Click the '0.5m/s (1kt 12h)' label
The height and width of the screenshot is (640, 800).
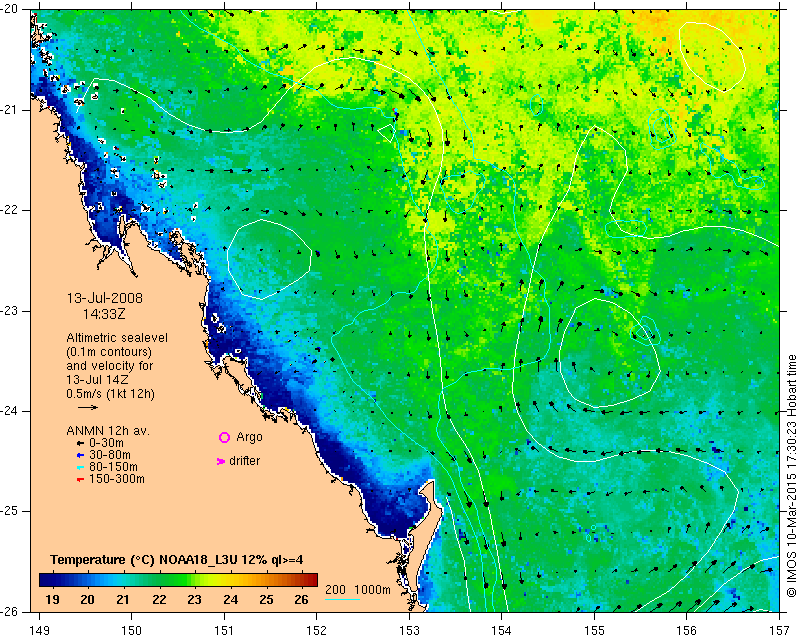click(110, 394)
